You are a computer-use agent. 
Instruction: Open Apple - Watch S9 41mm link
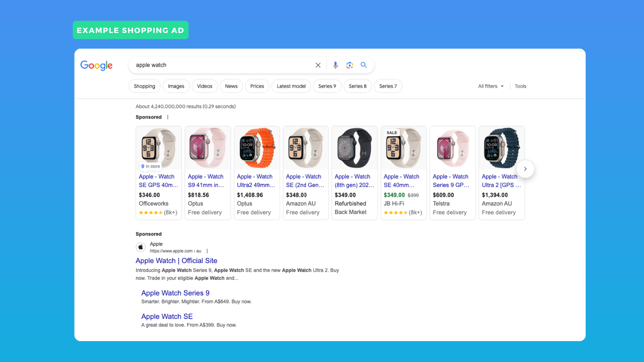point(206,181)
